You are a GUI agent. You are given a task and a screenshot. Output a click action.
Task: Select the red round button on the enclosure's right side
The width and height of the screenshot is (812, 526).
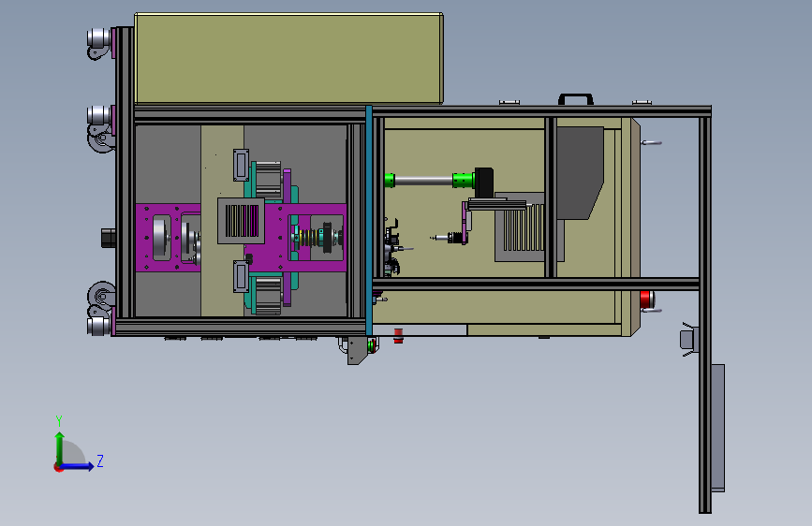(x=647, y=300)
